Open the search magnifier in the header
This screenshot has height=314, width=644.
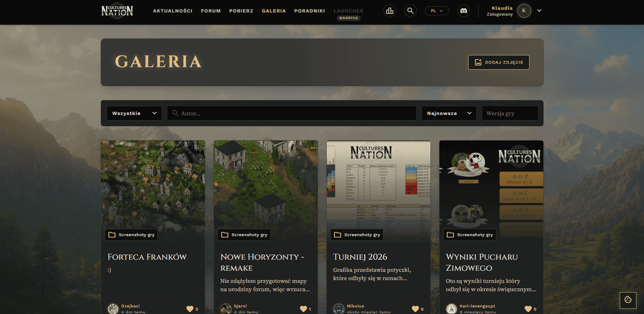[410, 11]
